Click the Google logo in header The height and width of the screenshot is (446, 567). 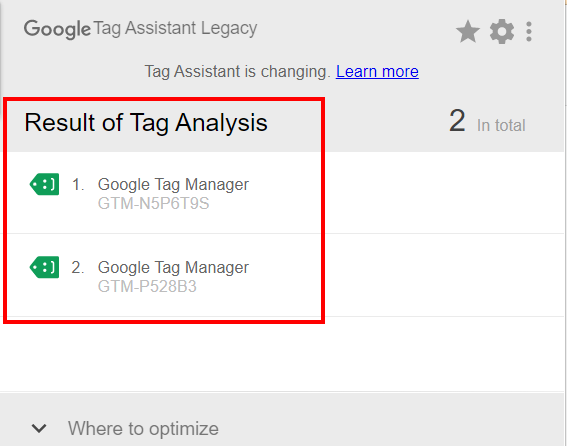pyautogui.click(x=57, y=29)
